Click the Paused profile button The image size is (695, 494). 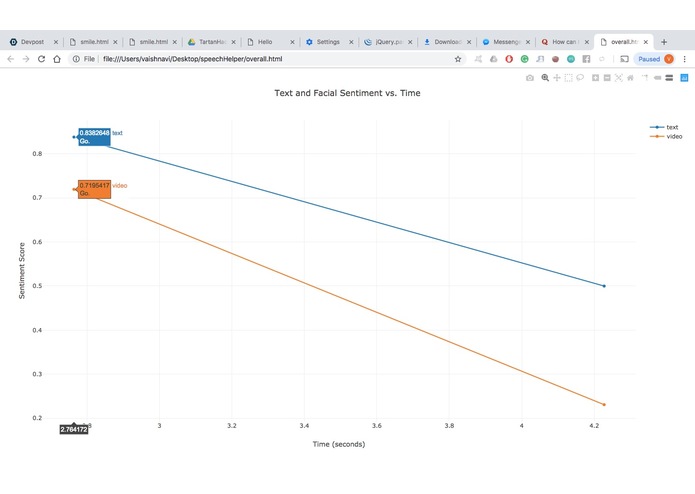click(655, 59)
